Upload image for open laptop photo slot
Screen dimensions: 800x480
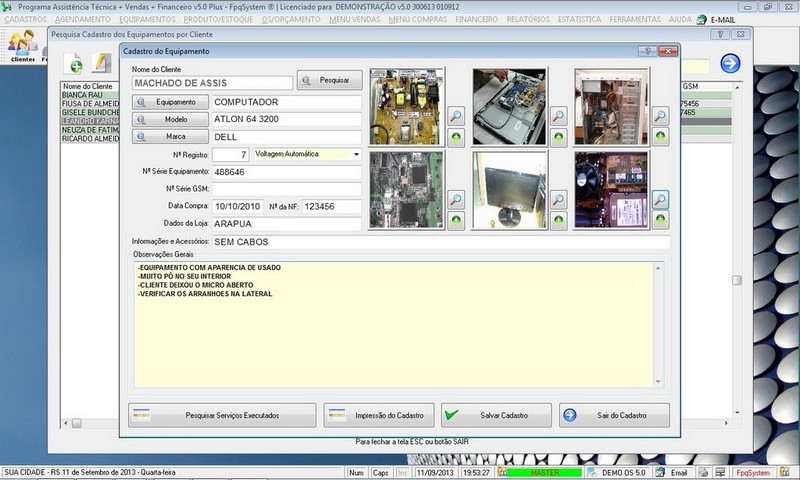559,137
